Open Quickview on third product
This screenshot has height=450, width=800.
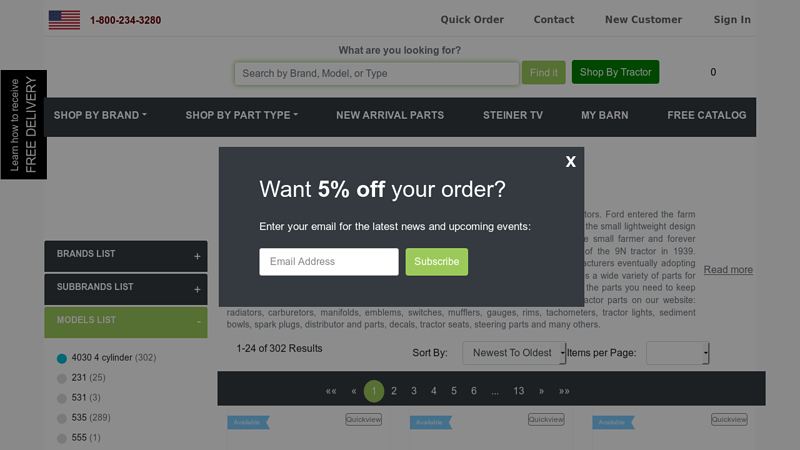click(x=729, y=419)
